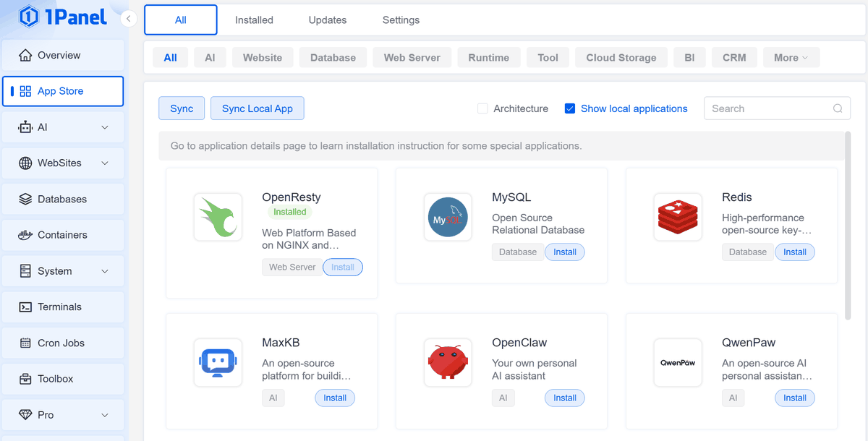The image size is (868, 441).
Task: Click the search magnifier icon
Action: [x=838, y=108]
